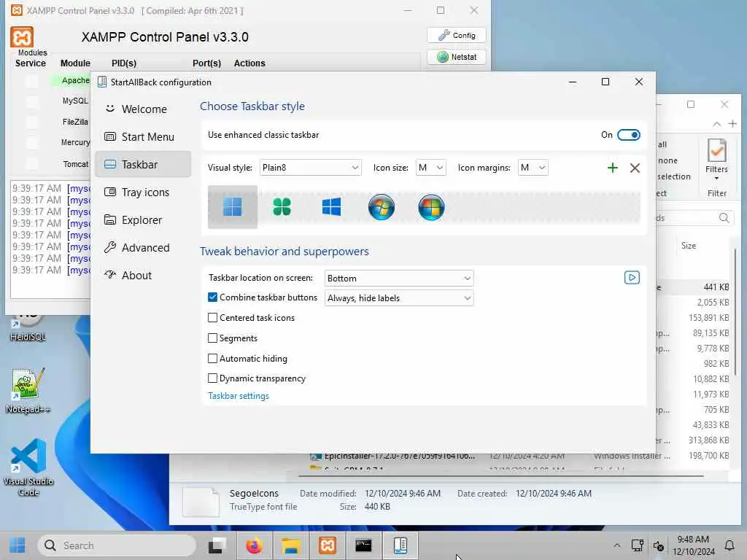The width and height of the screenshot is (747, 560).
Task: Switch to the Explorer section
Action: pyautogui.click(x=143, y=220)
